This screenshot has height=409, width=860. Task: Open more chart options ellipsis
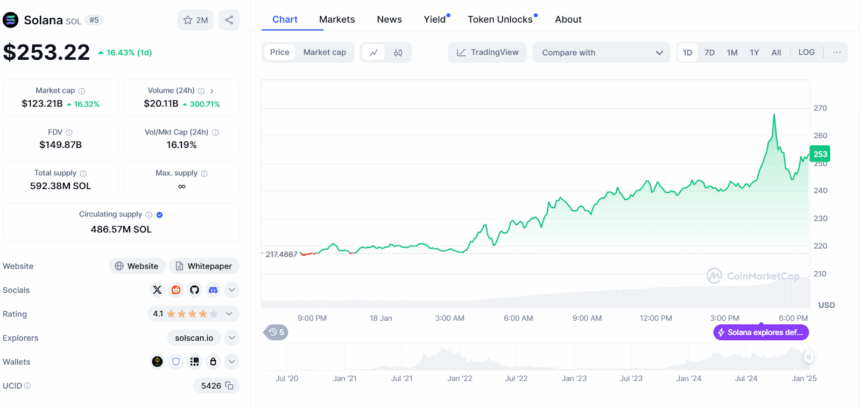point(836,53)
